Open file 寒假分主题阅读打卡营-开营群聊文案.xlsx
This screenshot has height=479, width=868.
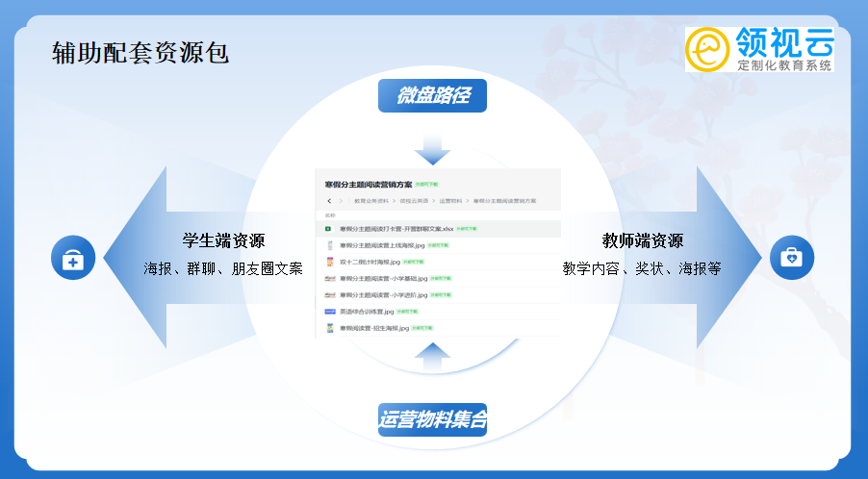[x=396, y=228]
